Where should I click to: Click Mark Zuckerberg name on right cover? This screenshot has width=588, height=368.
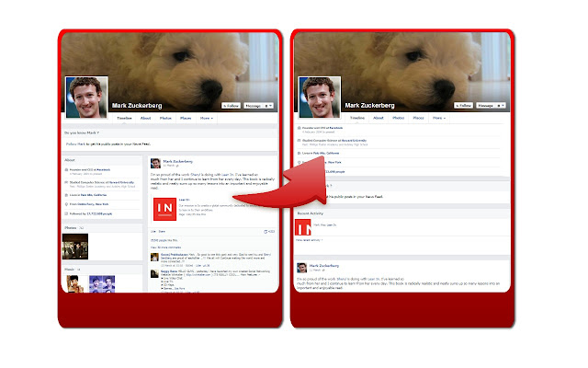tap(369, 106)
